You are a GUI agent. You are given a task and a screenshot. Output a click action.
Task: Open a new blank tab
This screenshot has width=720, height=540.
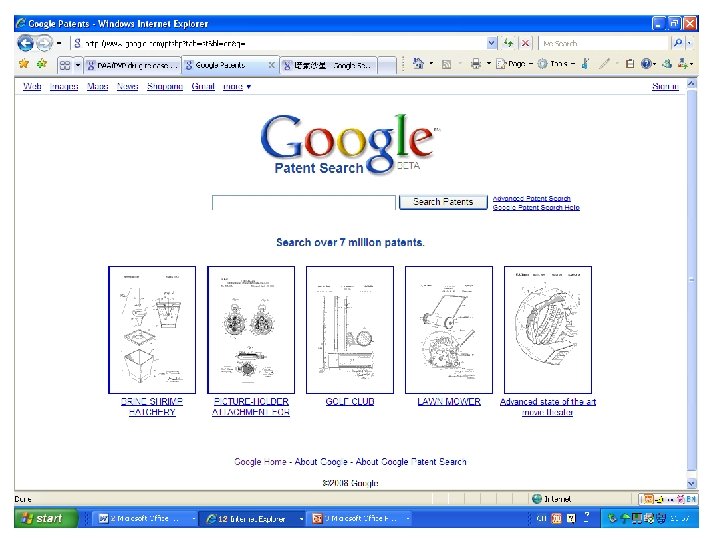click(387, 65)
